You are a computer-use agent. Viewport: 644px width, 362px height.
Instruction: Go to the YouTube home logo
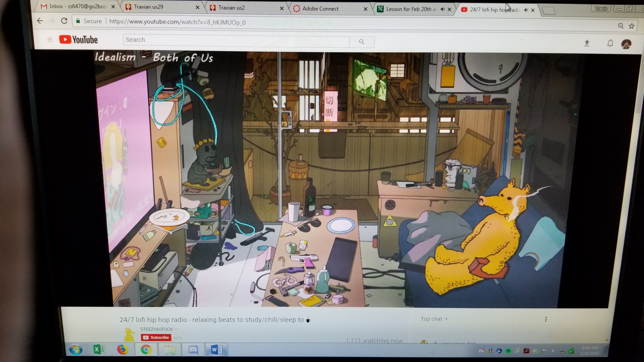click(x=78, y=39)
